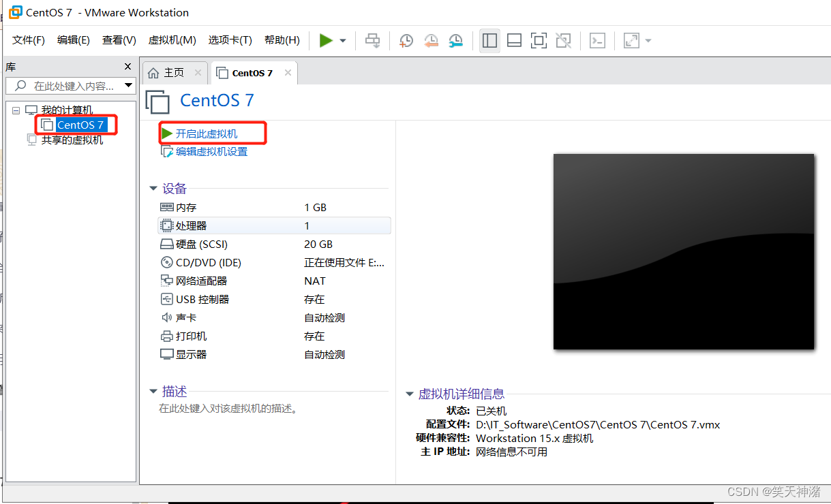Close the CentOS 7 tab
The height and width of the screenshot is (504, 831).
[288, 73]
